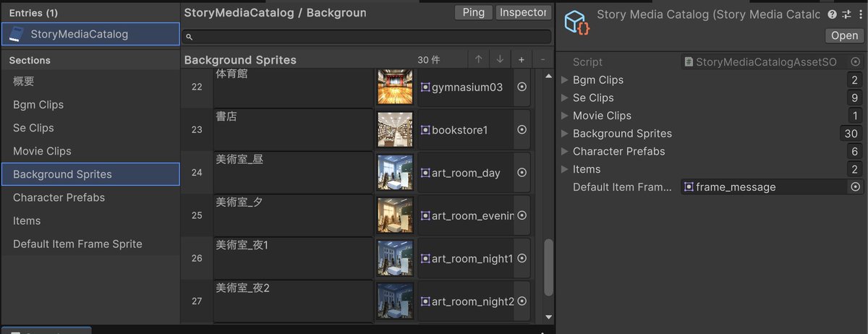The image size is (868, 334).
Task: Remove entry with the minus button
Action: [542, 59]
